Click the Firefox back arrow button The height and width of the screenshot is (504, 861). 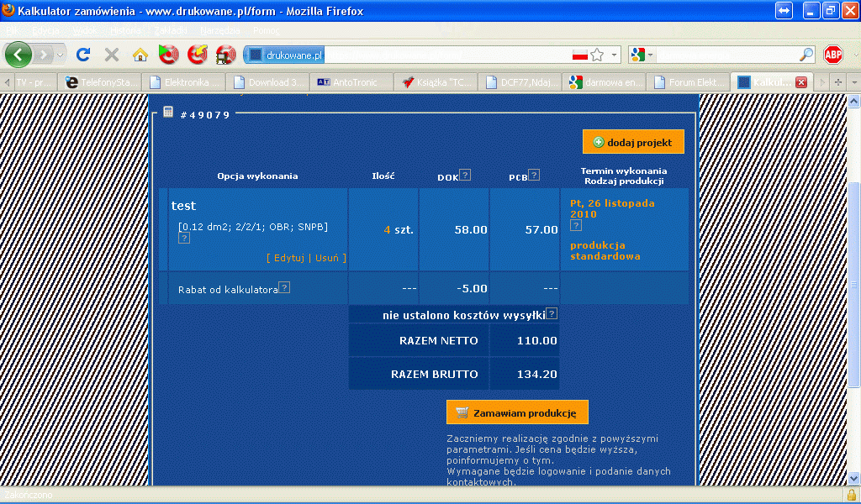point(18,55)
